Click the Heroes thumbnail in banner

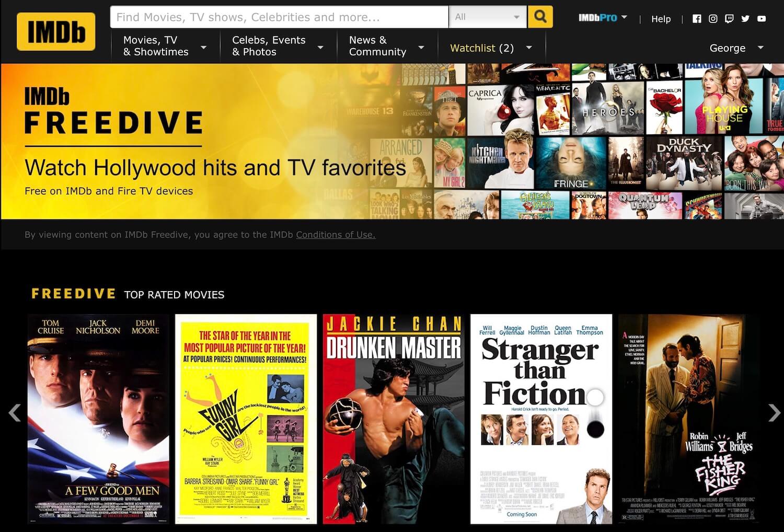[x=608, y=108]
